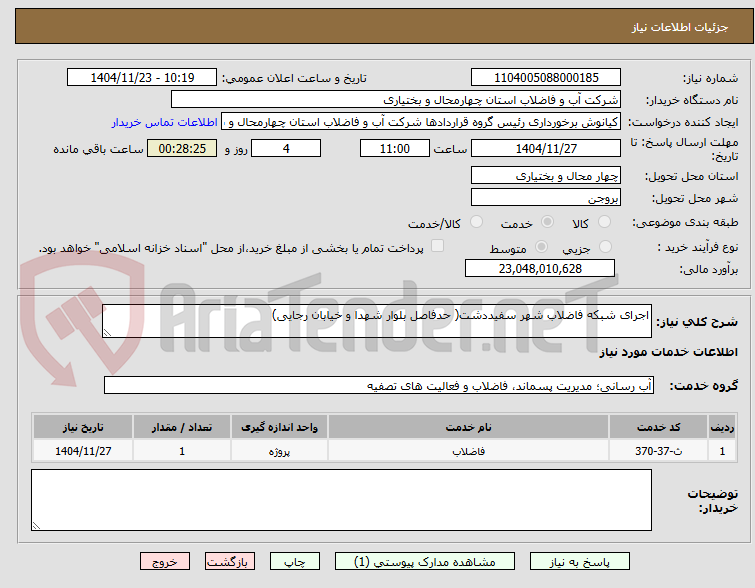Click the announcement date field 1404/11/23 - 10:19
The width and height of the screenshot is (755, 588).
click(x=142, y=78)
